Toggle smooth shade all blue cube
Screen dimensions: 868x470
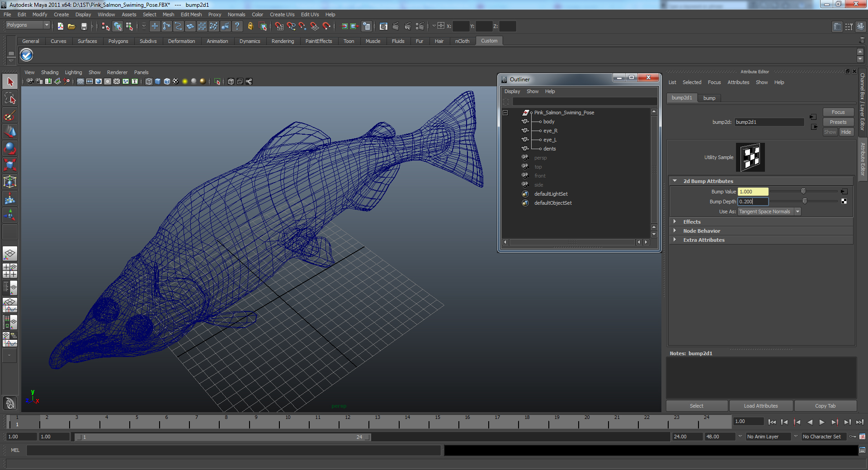click(x=158, y=81)
